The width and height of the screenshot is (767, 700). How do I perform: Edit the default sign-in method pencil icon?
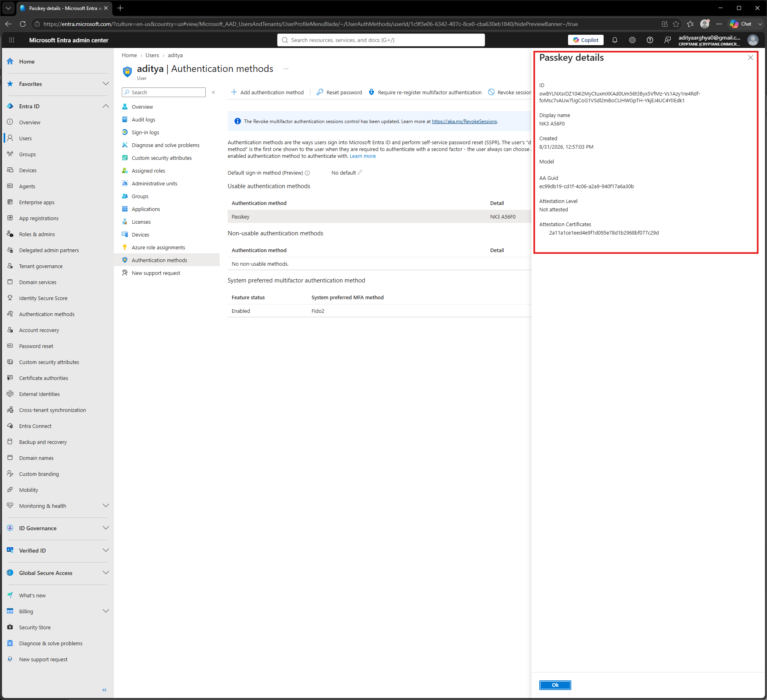click(x=360, y=173)
